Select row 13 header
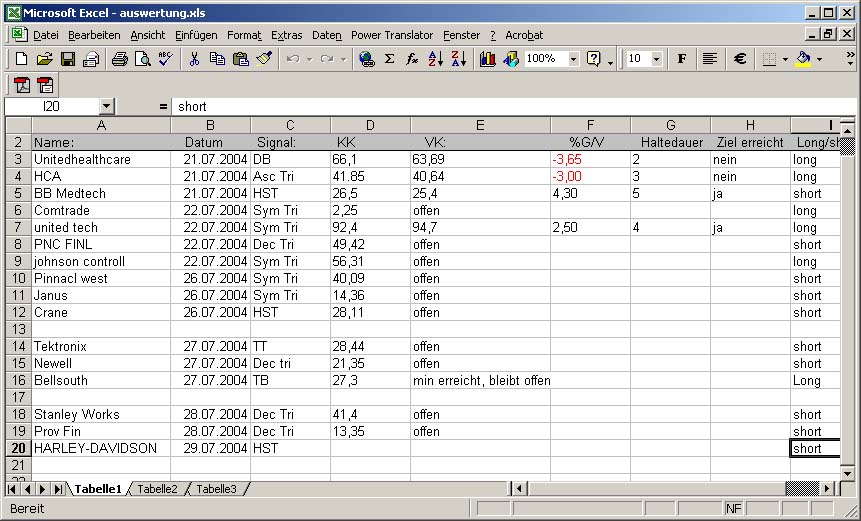 click(18, 329)
